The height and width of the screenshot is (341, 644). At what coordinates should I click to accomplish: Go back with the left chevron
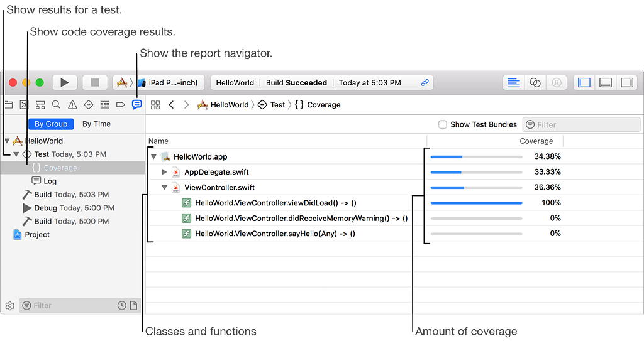point(171,105)
